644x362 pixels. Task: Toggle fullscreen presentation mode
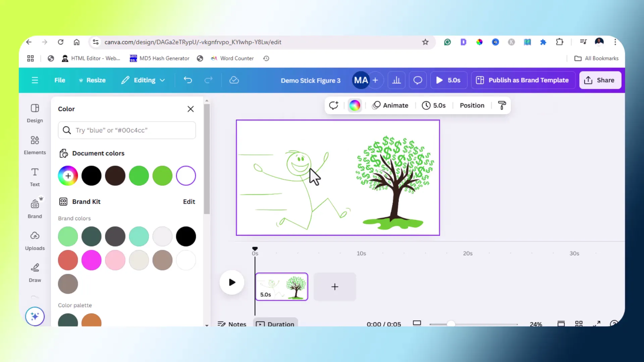click(x=597, y=323)
